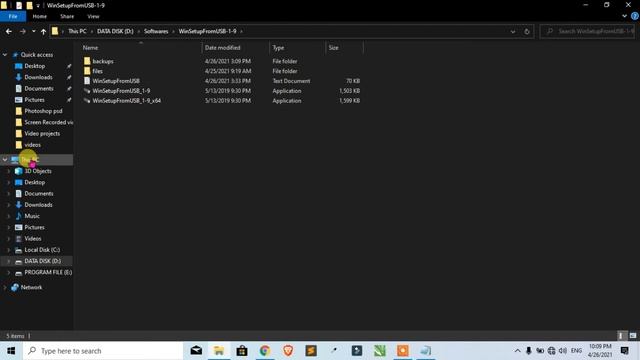Viewport: 640px width, 360px height.
Task: Launch Brave browser from the taskbar
Action: 288,351
